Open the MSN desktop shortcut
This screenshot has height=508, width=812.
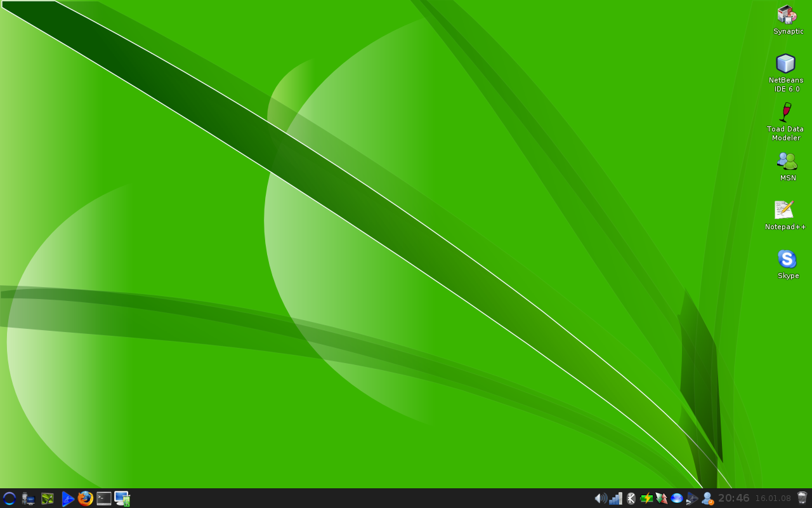point(787,166)
